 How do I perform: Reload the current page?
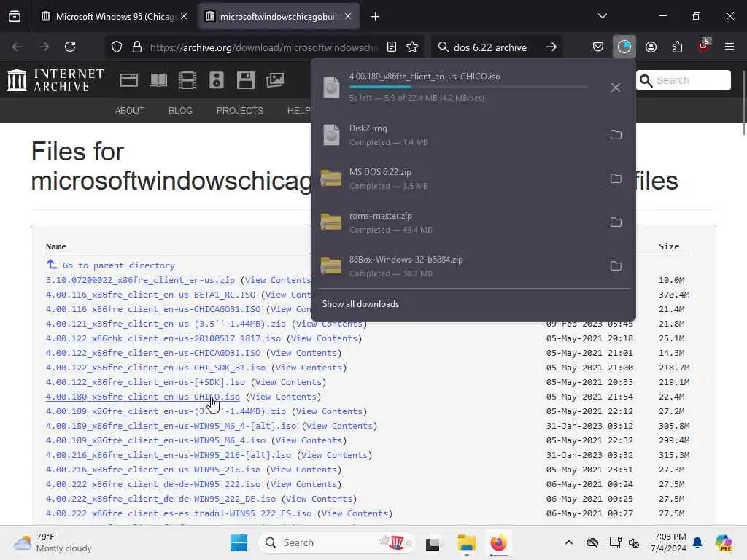[70, 47]
